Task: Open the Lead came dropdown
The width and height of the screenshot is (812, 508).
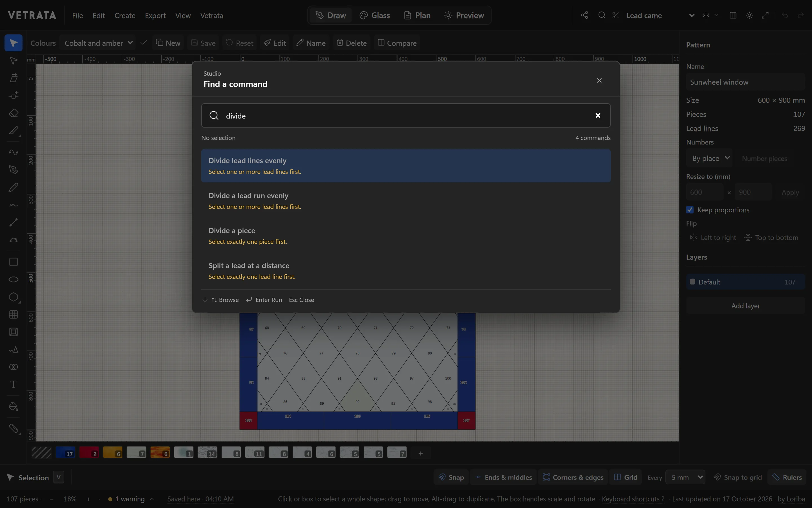Action: [660, 15]
